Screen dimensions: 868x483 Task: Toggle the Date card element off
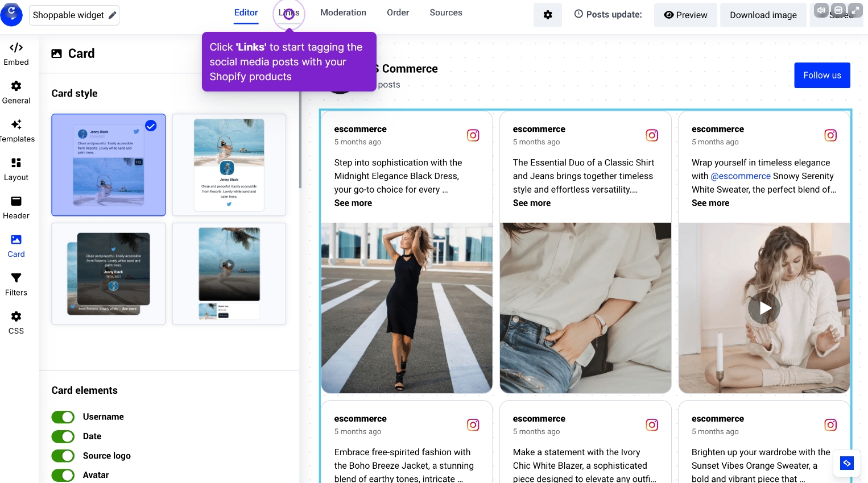[63, 436]
